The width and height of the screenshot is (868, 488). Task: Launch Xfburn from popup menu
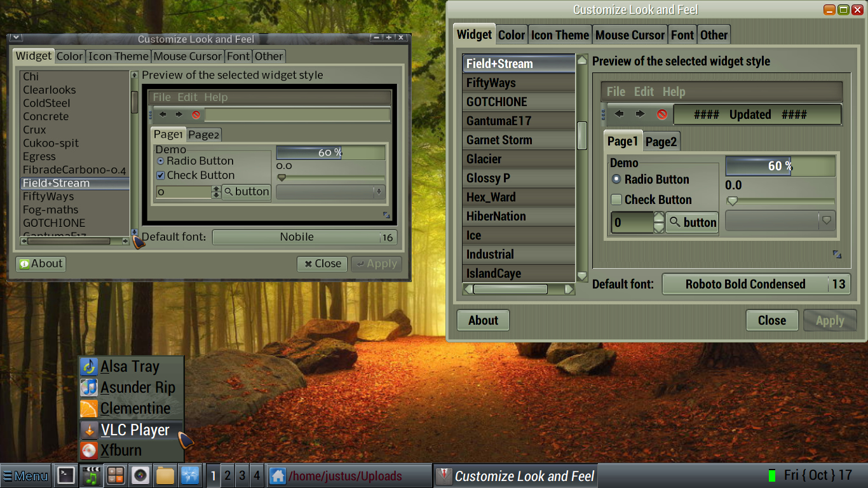point(132,451)
